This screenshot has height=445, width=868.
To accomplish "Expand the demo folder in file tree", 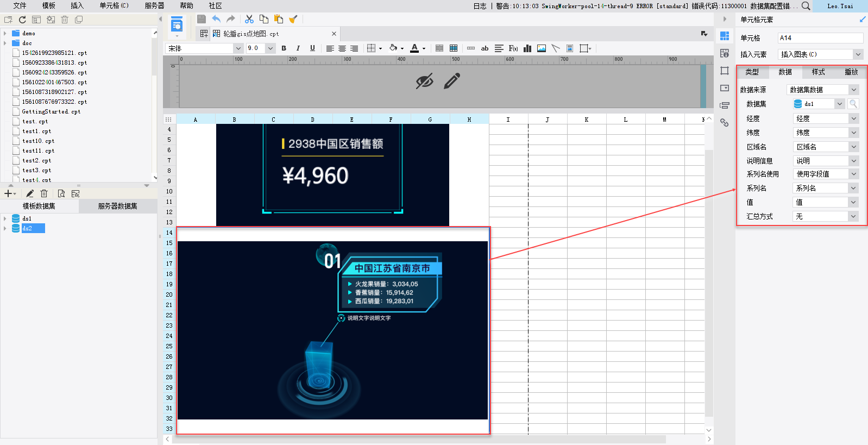I will 5,34.
